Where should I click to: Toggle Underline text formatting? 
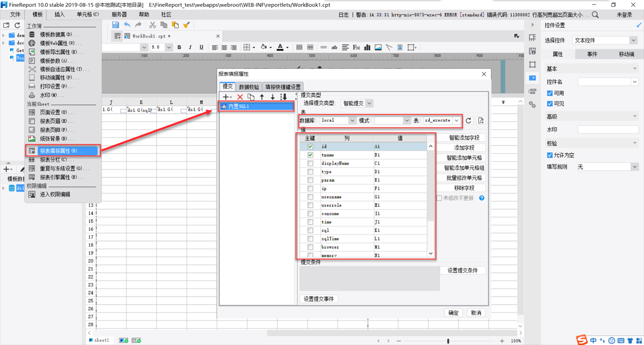pos(201,47)
